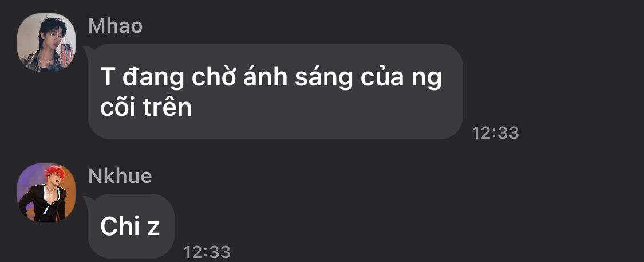The height and width of the screenshot is (262, 644).
Task: Click the phone held in Mhao's avatar
Action: [x=66, y=53]
